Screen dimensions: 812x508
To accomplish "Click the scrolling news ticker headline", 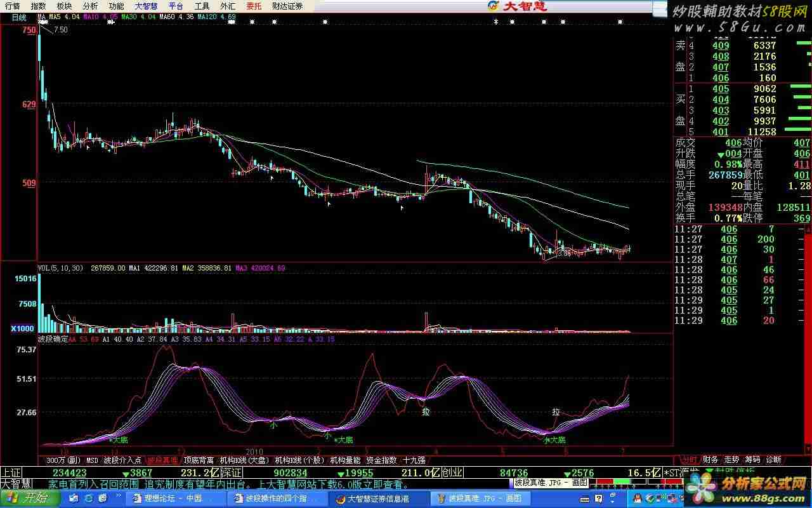I will 229,484.
